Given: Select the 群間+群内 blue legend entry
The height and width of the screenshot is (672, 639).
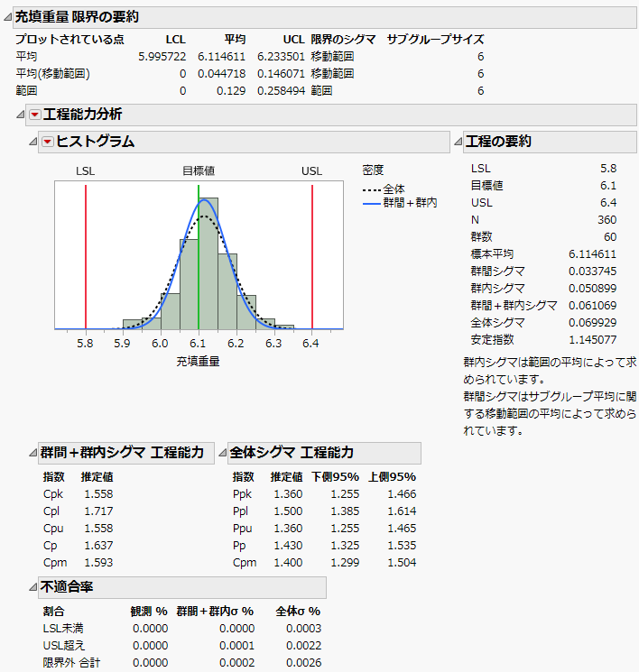Looking at the screenshot, I should coord(399,203).
